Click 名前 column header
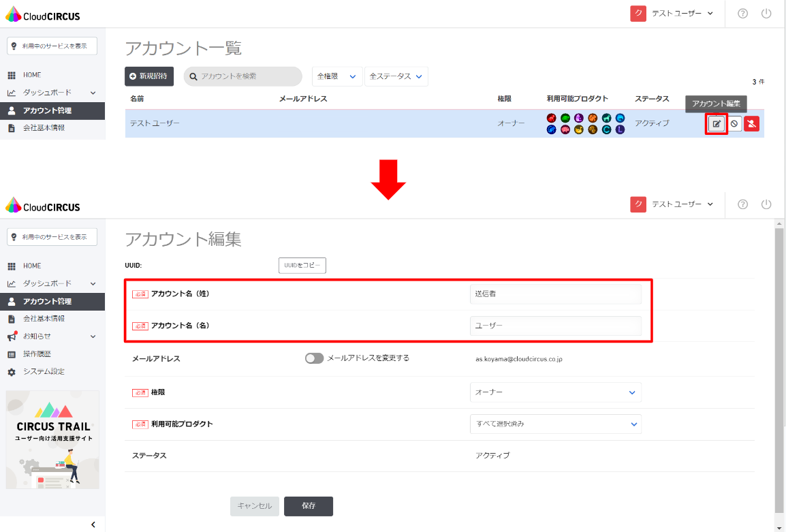The image size is (786, 532). tap(137, 99)
